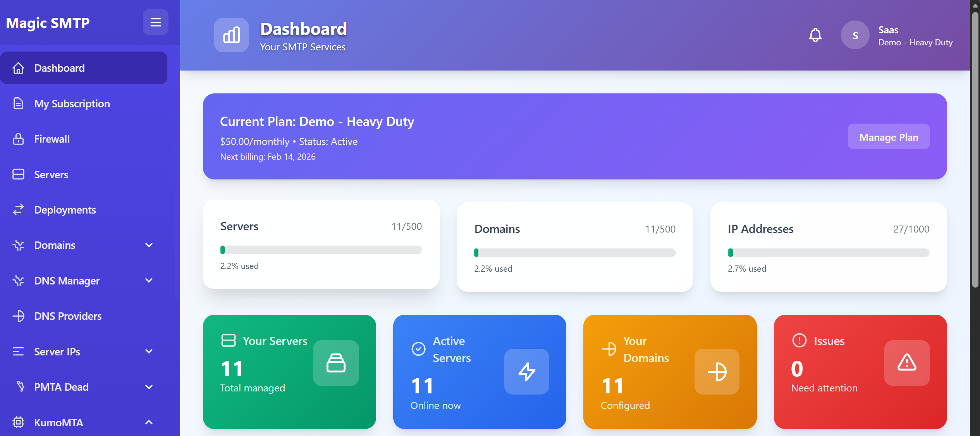Expand the DNS Manager submenu chevron
980x436 pixels.
click(x=149, y=281)
